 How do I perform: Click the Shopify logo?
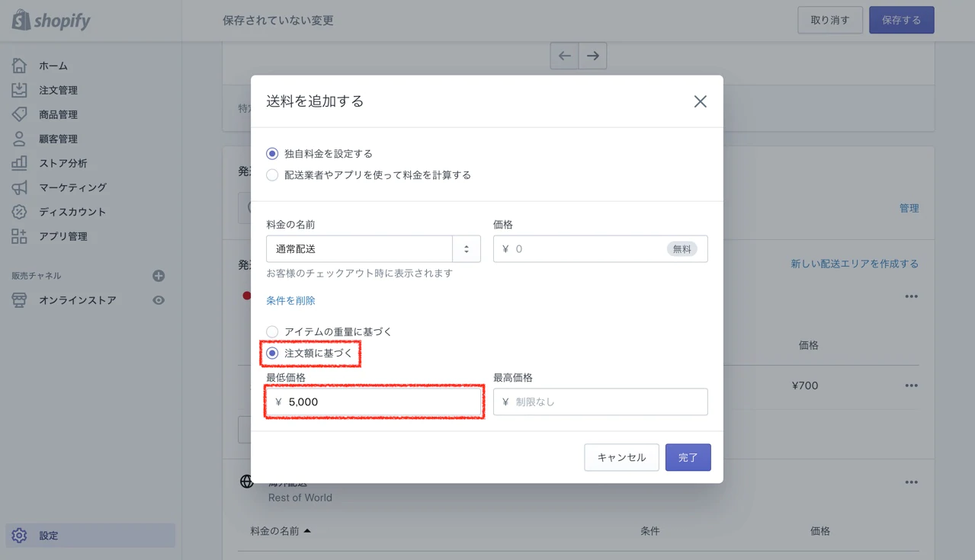tap(51, 21)
